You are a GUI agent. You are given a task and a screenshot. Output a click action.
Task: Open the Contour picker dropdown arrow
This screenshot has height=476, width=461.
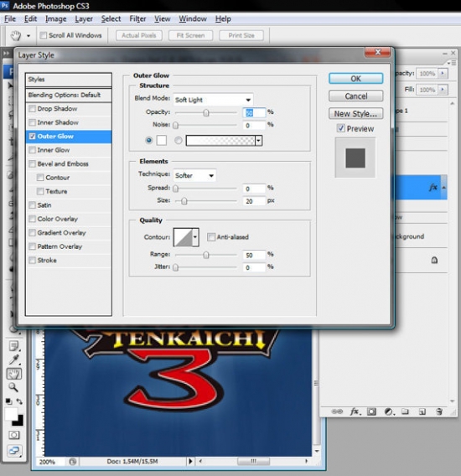(195, 237)
